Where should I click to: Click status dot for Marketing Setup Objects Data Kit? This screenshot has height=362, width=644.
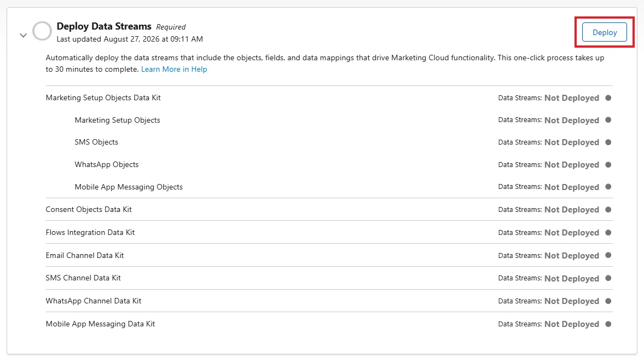(608, 98)
